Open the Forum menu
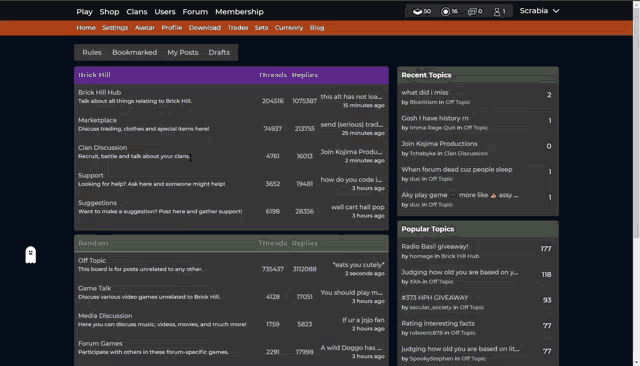 coord(195,12)
